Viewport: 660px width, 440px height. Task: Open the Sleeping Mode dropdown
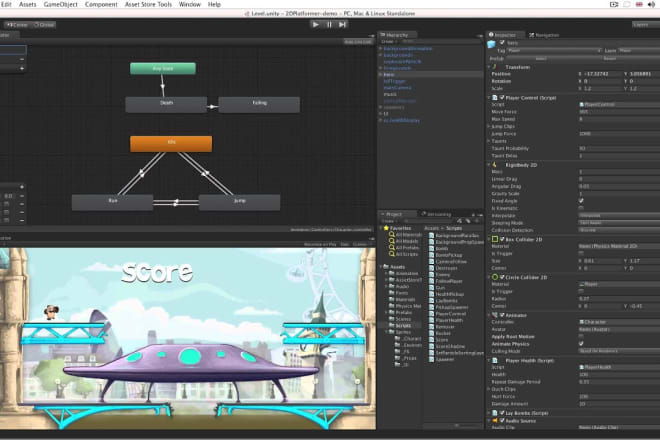point(619,223)
